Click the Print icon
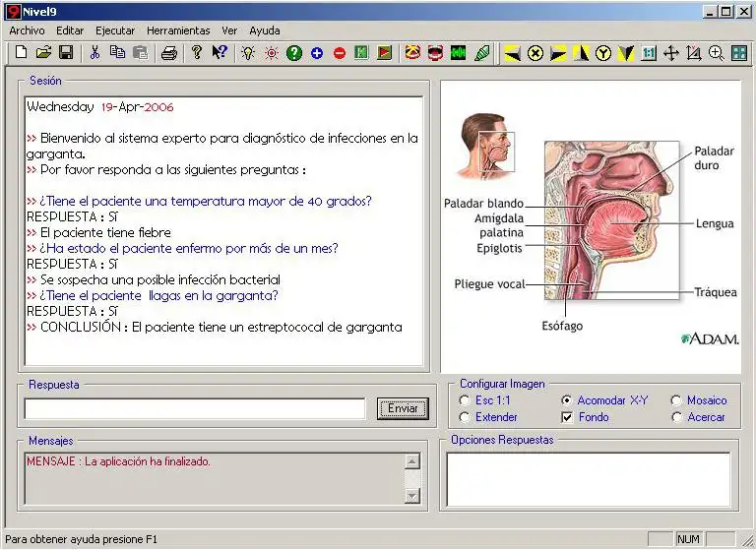756x550 pixels. [x=169, y=52]
